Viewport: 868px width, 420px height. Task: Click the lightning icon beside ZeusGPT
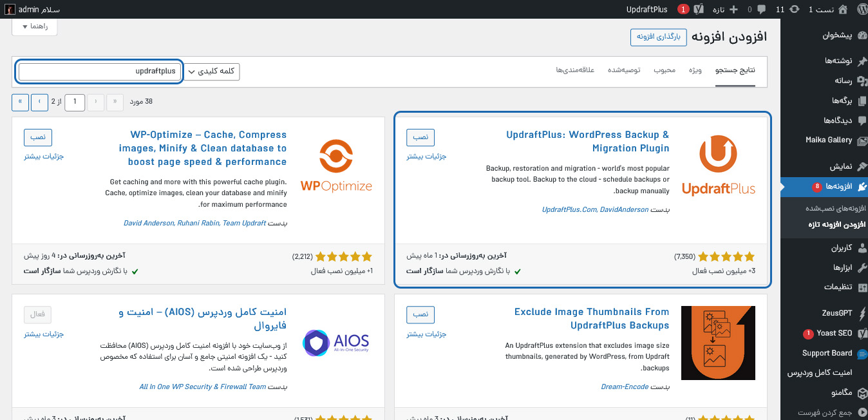point(862,313)
